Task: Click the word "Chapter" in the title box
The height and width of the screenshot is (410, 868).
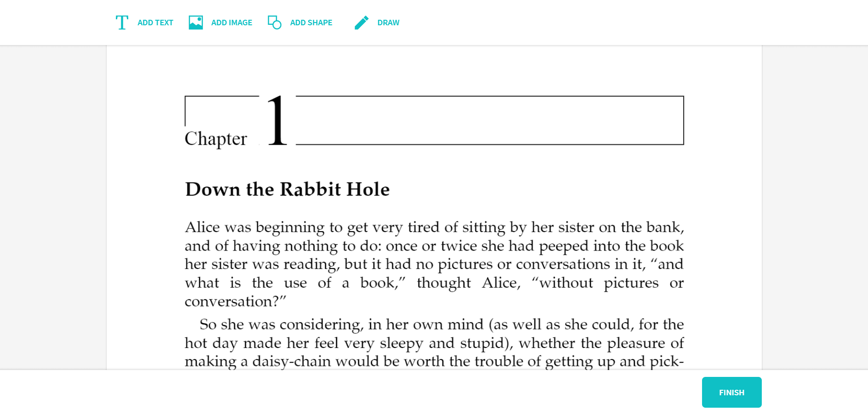Action: coord(216,139)
